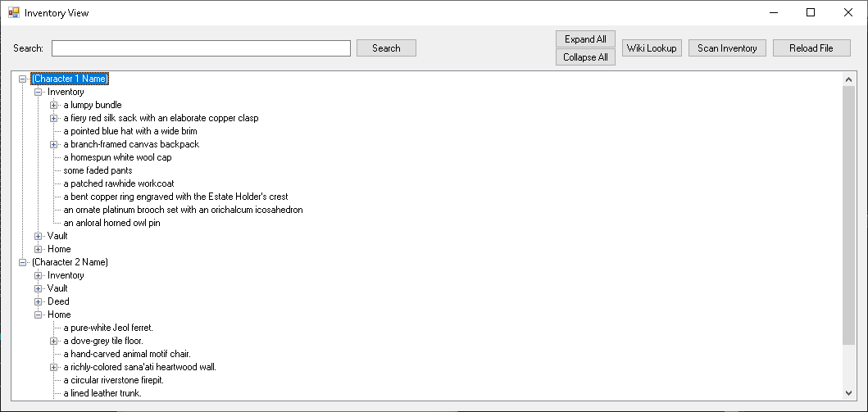Collapse Character 2's Home branch

pyautogui.click(x=38, y=315)
